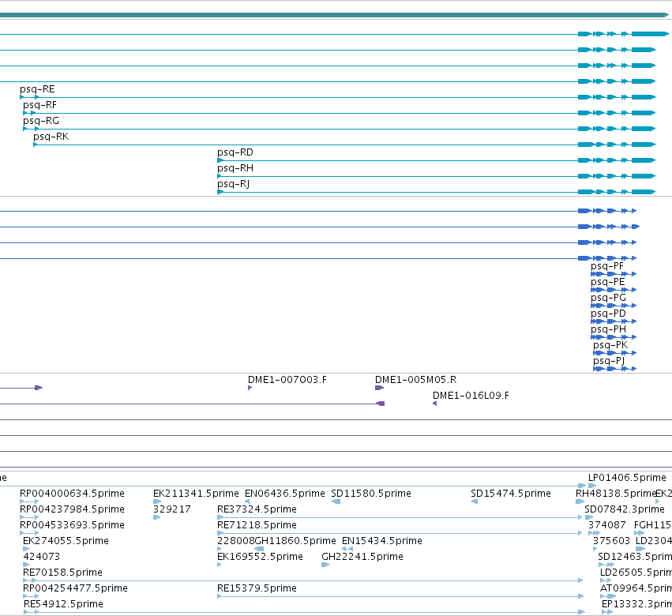Select the psq-RK transcript label
This screenshot has height=616, width=672.
pos(51,137)
